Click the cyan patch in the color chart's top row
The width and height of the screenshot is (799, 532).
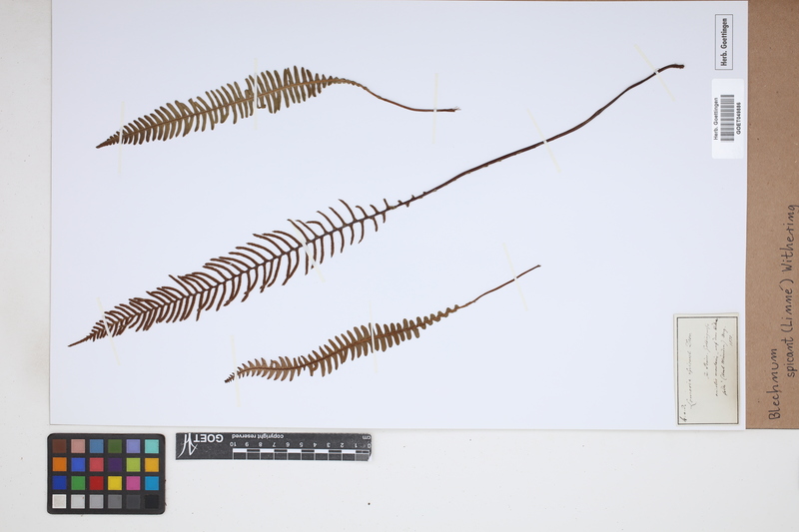click(x=151, y=446)
